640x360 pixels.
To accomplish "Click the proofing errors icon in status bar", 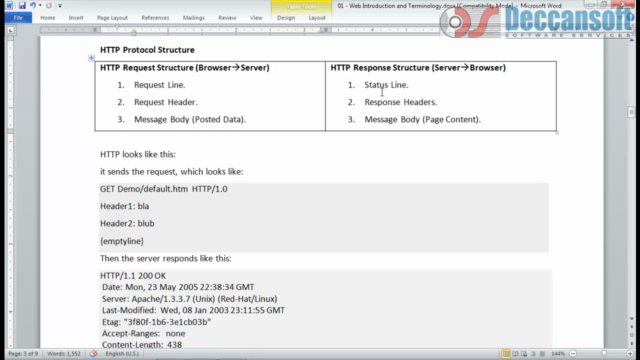I will coord(93,353).
